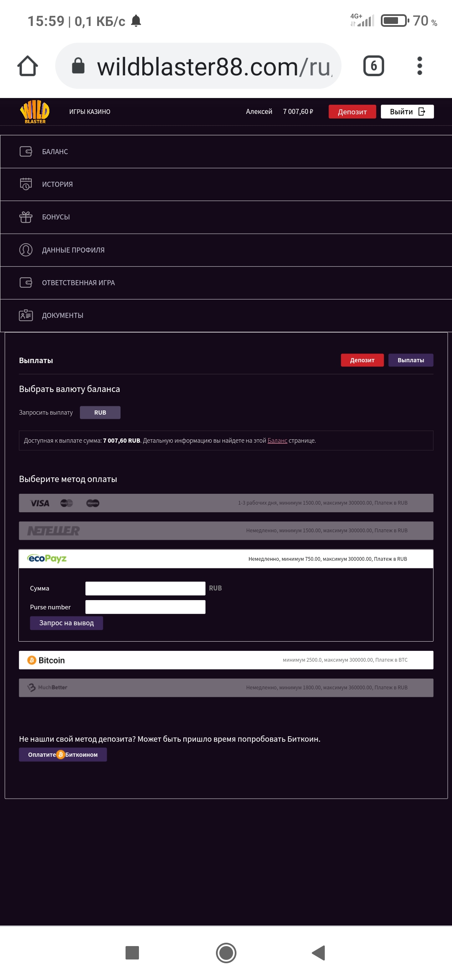This screenshot has height=980, width=452.
Task: Open the БАЛАНС wallet menu item
Action: (55, 152)
